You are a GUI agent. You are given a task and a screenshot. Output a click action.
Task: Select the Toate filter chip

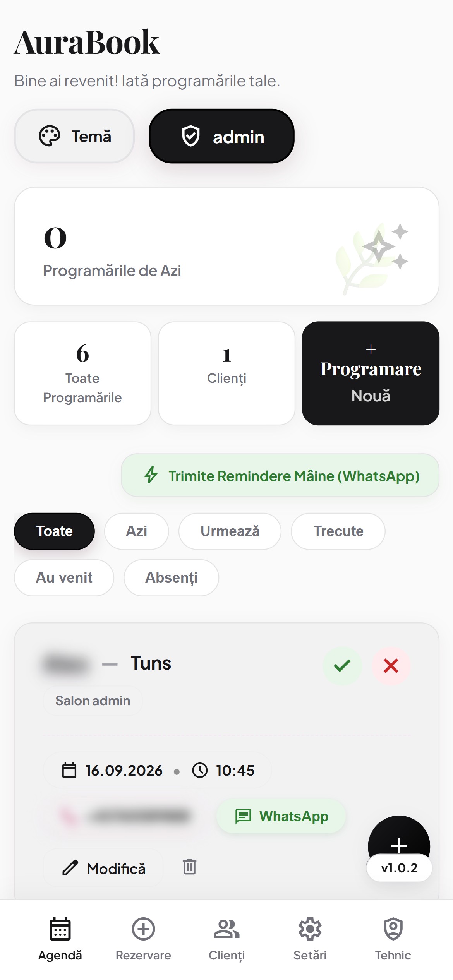tap(55, 531)
